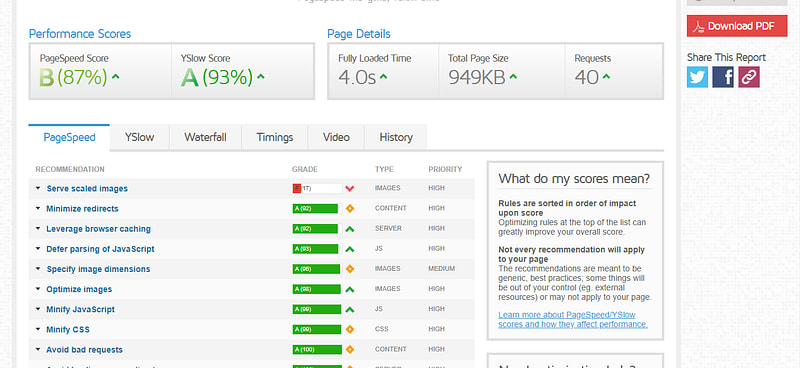The width and height of the screenshot is (800, 368).
Task: Open the YSlow tab
Action: click(139, 137)
